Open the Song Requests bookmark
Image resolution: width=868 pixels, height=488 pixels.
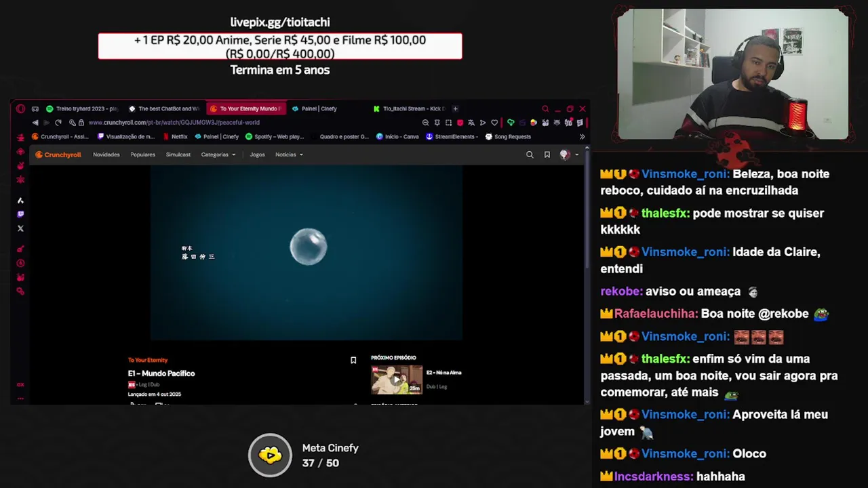508,136
